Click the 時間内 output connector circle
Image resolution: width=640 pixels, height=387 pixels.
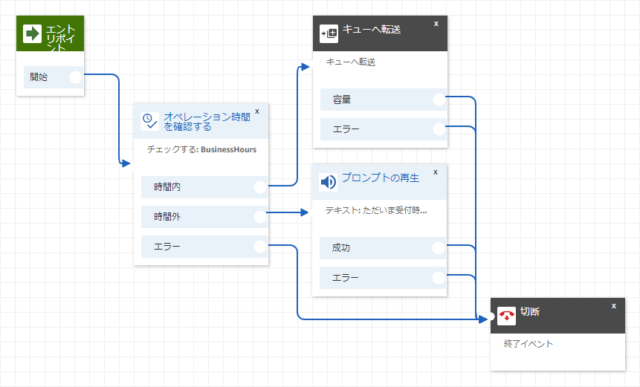(x=260, y=187)
